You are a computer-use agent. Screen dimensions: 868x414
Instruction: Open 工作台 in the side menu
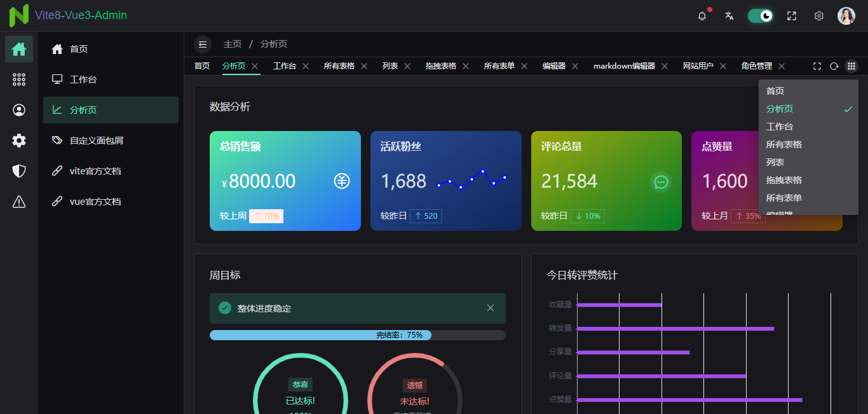click(x=111, y=79)
